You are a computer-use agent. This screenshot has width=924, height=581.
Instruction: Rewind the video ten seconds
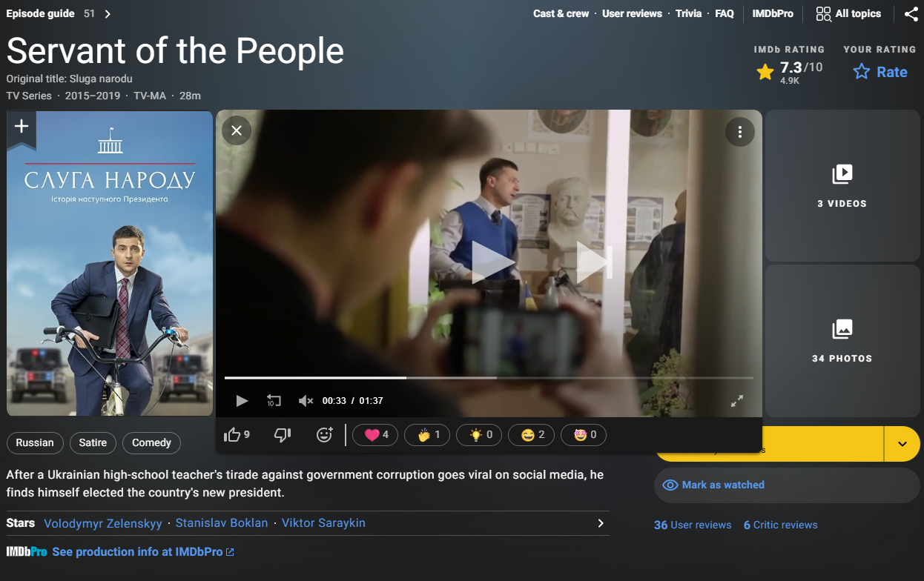click(x=274, y=401)
